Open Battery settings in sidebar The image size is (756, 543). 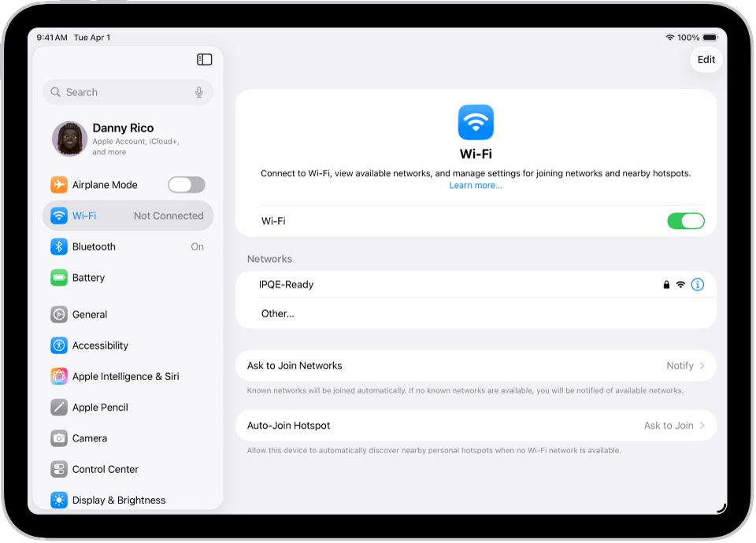128,278
